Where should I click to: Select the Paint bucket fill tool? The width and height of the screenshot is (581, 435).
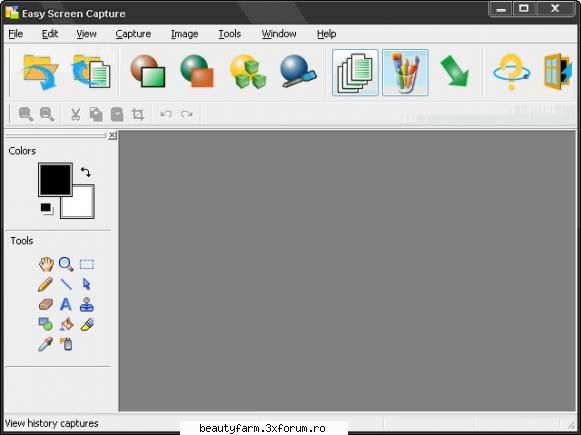click(67, 324)
